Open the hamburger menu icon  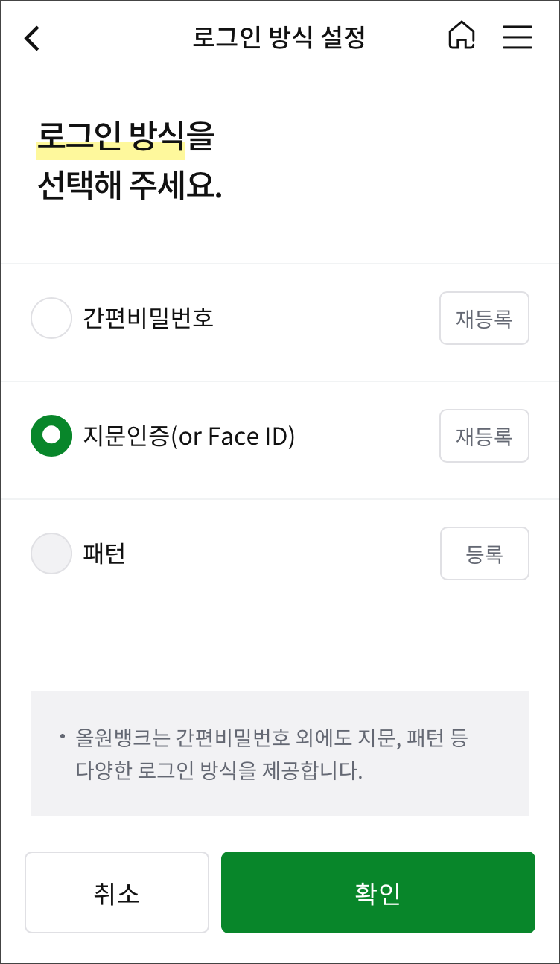(x=518, y=37)
